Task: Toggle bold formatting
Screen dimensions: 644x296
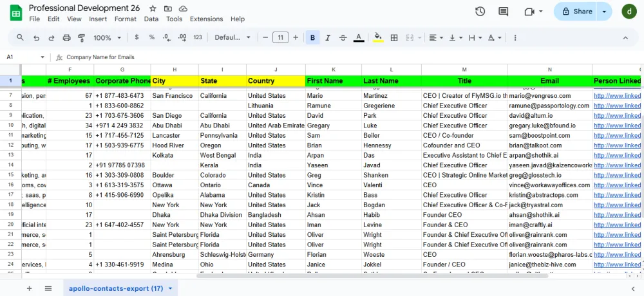Action: coord(312,38)
